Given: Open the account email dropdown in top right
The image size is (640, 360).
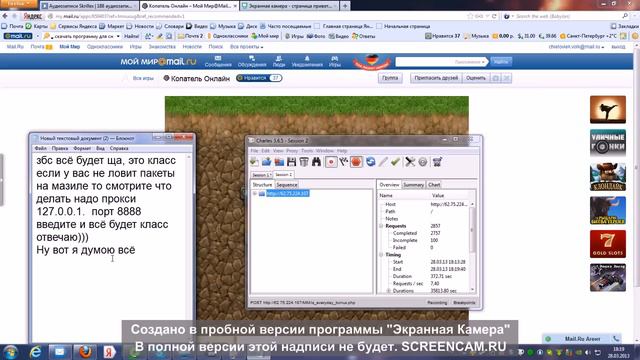Looking at the screenshot, I should [576, 47].
